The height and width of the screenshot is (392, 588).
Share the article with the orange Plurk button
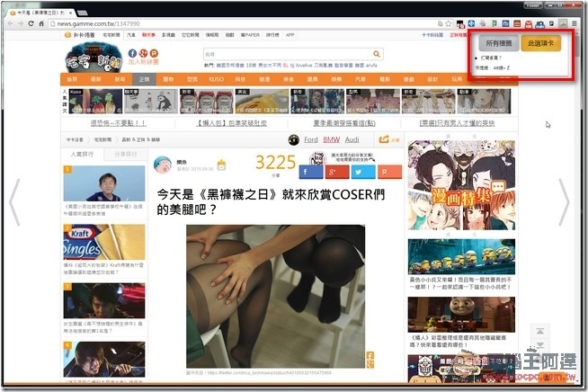click(x=389, y=173)
